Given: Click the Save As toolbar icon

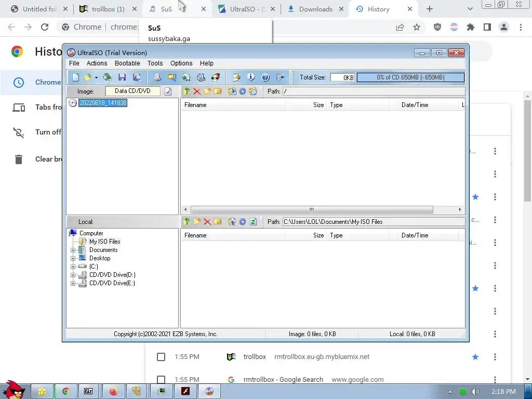Looking at the screenshot, I should tap(137, 78).
